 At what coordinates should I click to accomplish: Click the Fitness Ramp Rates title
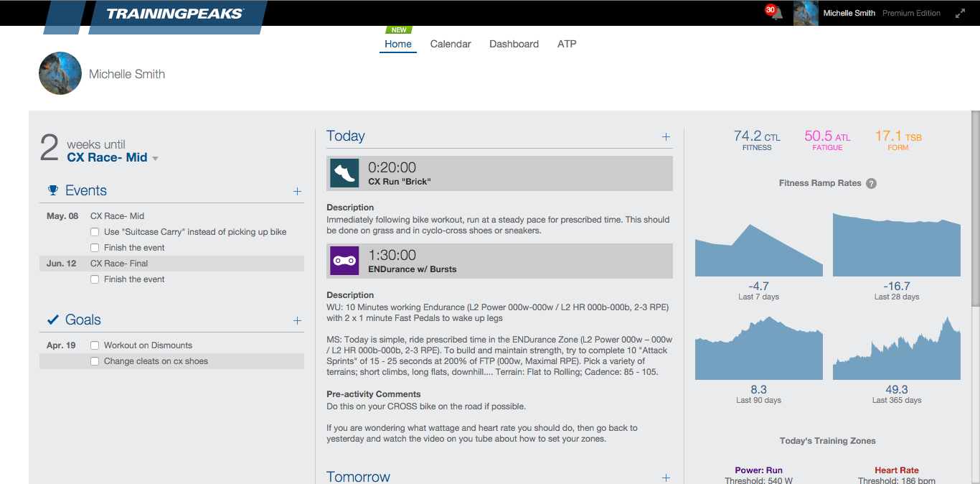[x=820, y=183]
